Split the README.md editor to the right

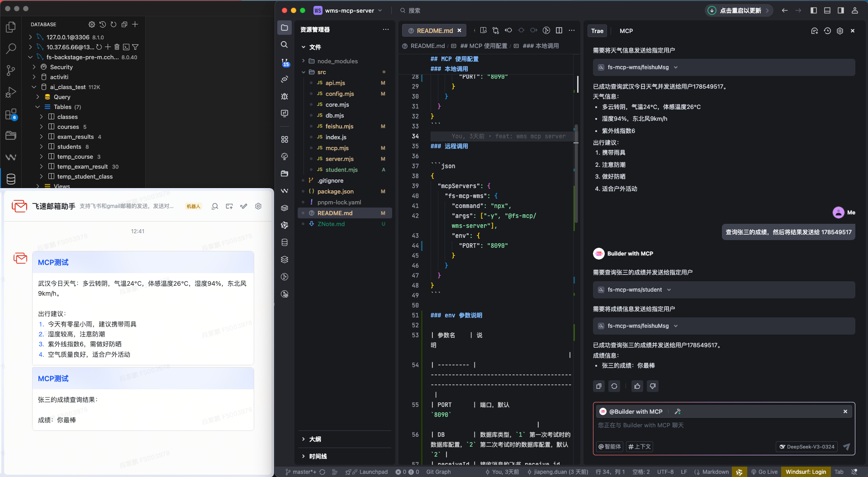[559, 30]
